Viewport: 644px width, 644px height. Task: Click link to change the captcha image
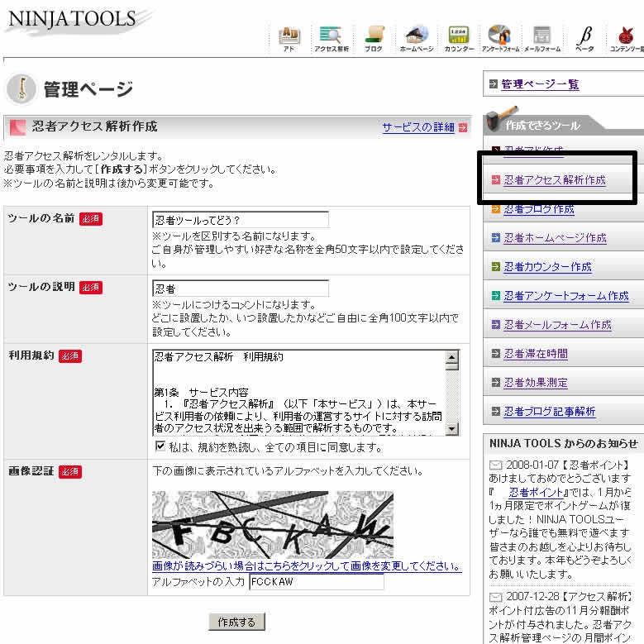[306, 566]
